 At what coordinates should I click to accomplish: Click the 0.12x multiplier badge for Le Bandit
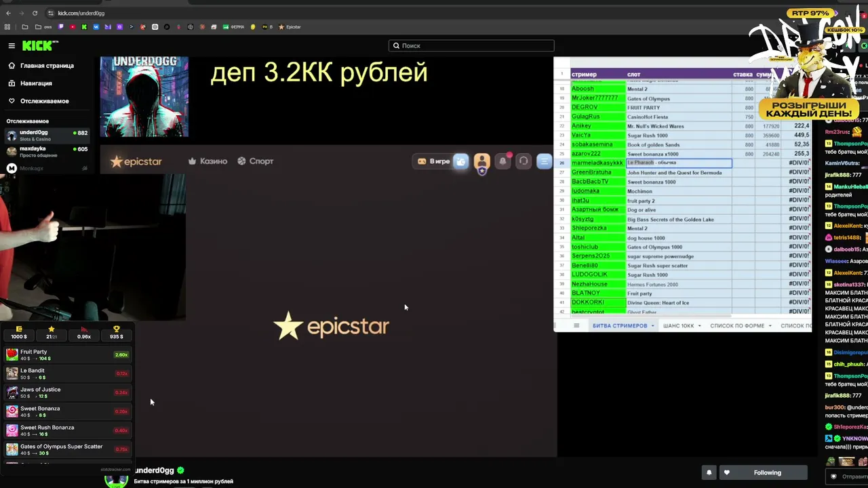click(x=121, y=373)
